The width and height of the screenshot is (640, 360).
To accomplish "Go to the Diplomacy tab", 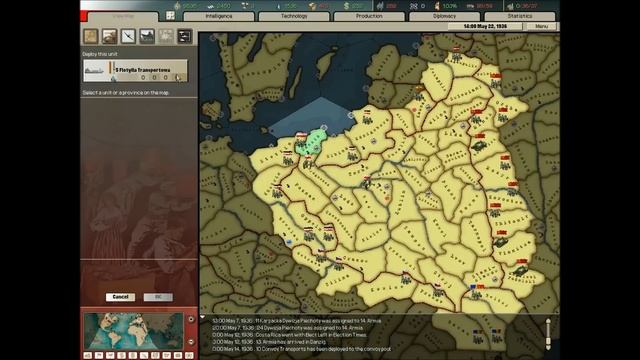I will [444, 16].
